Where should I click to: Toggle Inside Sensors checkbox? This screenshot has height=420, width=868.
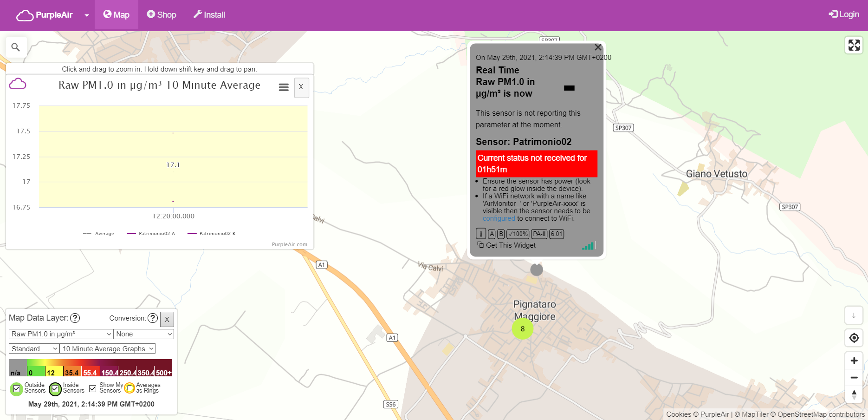55,389
